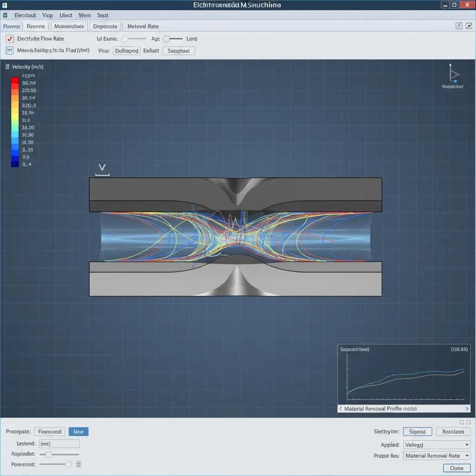476x476 pixels.
Task: Switch to the Metewsl Rate tab
Action: click(143, 26)
